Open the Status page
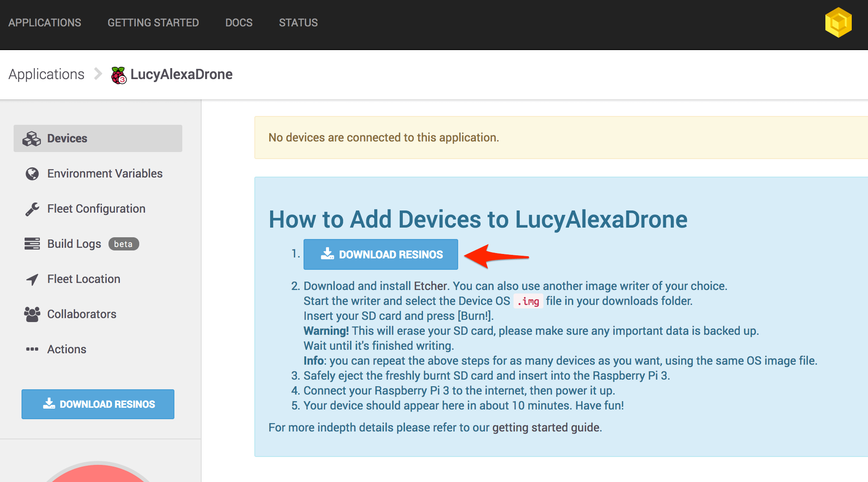The width and height of the screenshot is (868, 482). [x=298, y=23]
